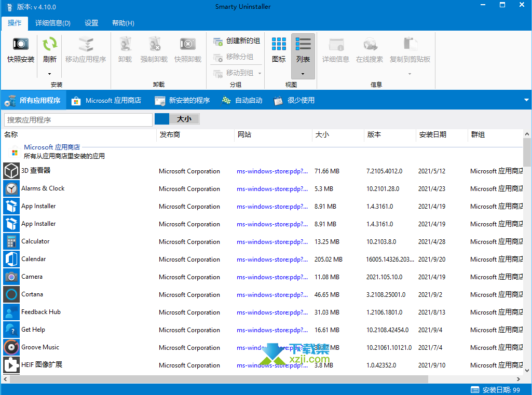Click the 安装日期: 99 status text

(x=501, y=390)
